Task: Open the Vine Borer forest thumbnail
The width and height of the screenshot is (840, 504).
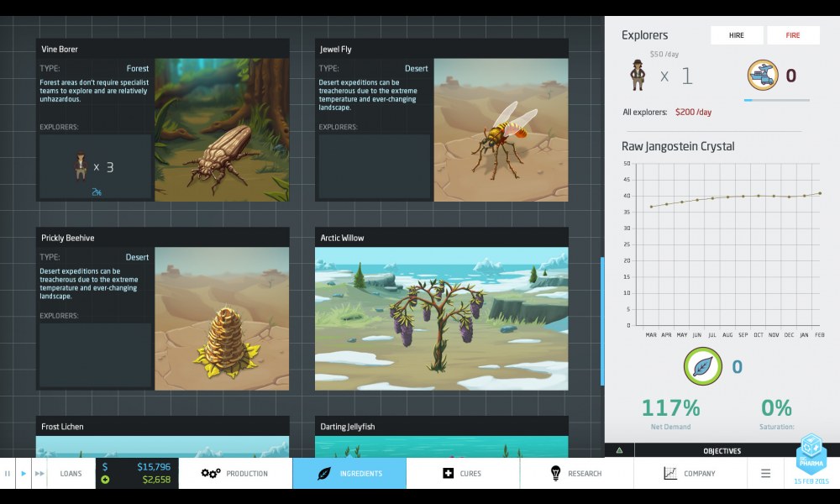Action: tap(222, 130)
